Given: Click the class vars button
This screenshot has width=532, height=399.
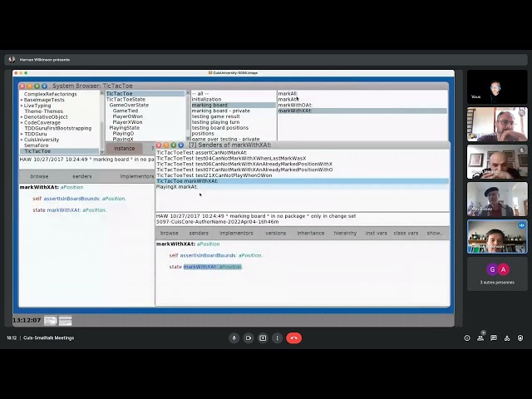Looking at the screenshot, I should click(406, 233).
